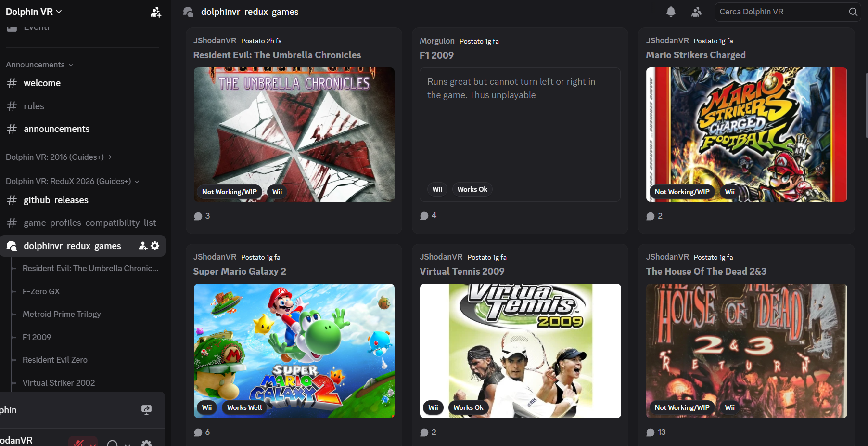Image resolution: width=868 pixels, height=446 pixels.
Task: Open the user settings gear icon
Action: tap(147, 443)
